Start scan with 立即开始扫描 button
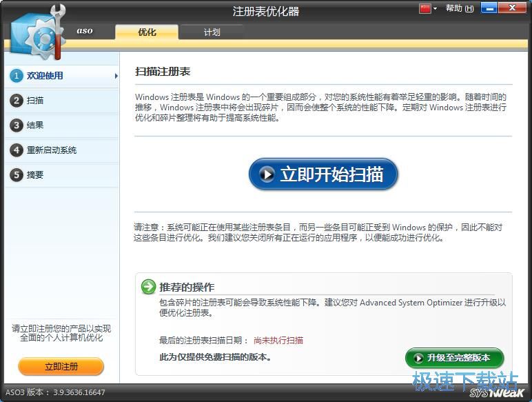Image resolution: width=532 pixels, height=402 pixels. 323,174
